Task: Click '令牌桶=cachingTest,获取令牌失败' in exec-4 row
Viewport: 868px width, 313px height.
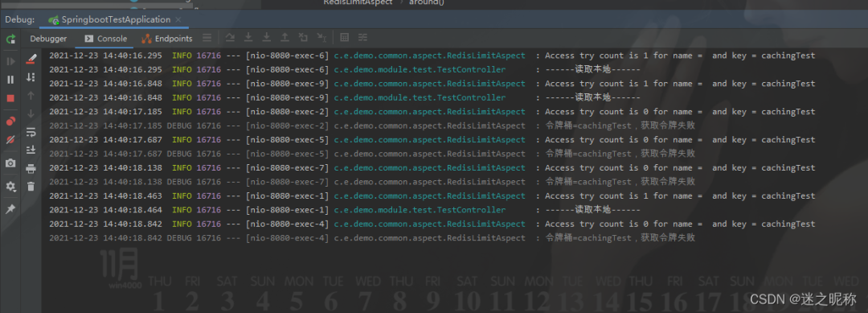Action: point(620,237)
